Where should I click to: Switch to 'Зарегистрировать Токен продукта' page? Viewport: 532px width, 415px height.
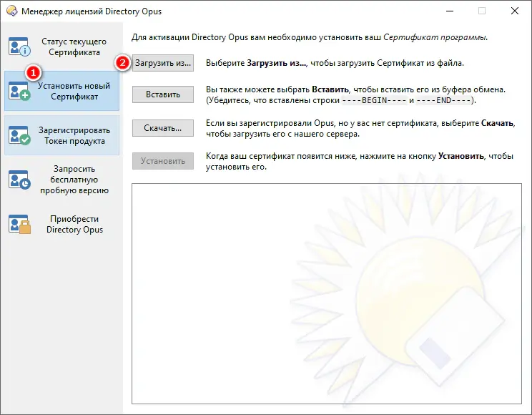(61, 135)
